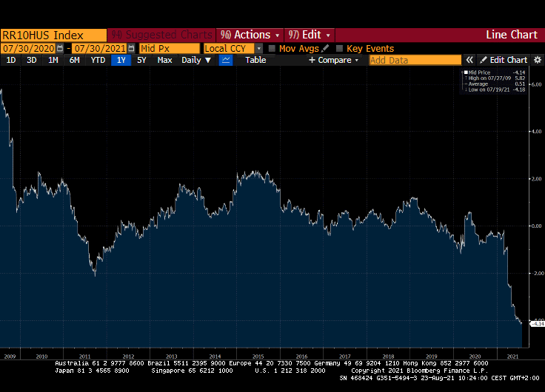The width and height of the screenshot is (545, 392).
Task: Open chart settings gear icon
Action: pyautogui.click(x=537, y=60)
